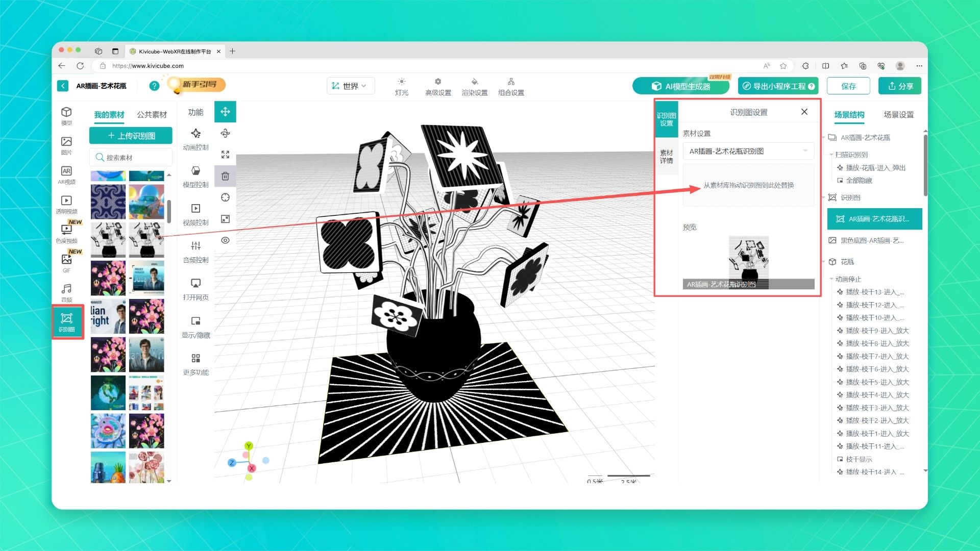Switch to 公共素材 tab
Viewport: 980px width, 551px height.
tap(152, 115)
